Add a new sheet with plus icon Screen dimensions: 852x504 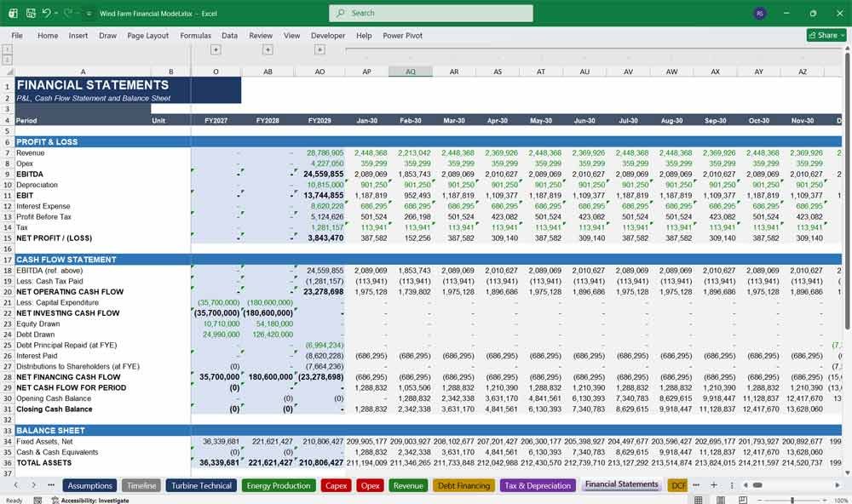pos(714,485)
